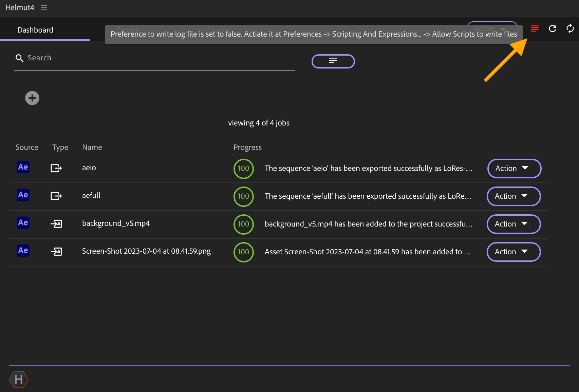Viewport: 579px width, 392px height.
Task: Expand Action dropdown for aefull job
Action: coord(513,196)
